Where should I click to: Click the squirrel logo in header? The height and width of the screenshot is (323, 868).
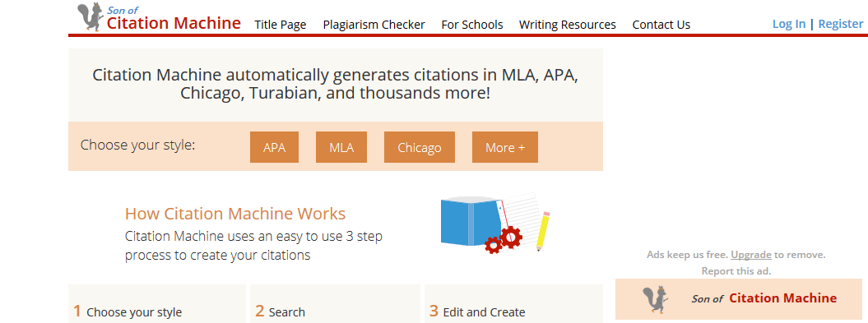point(90,18)
